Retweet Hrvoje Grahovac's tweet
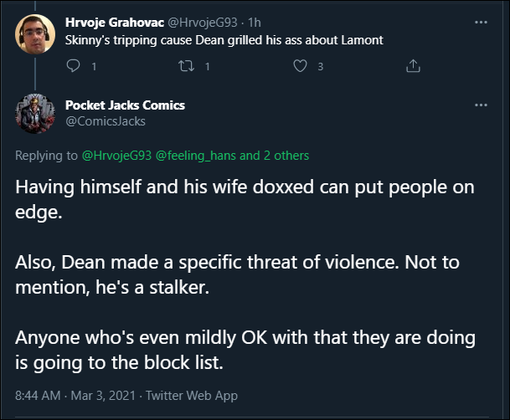 tap(187, 66)
